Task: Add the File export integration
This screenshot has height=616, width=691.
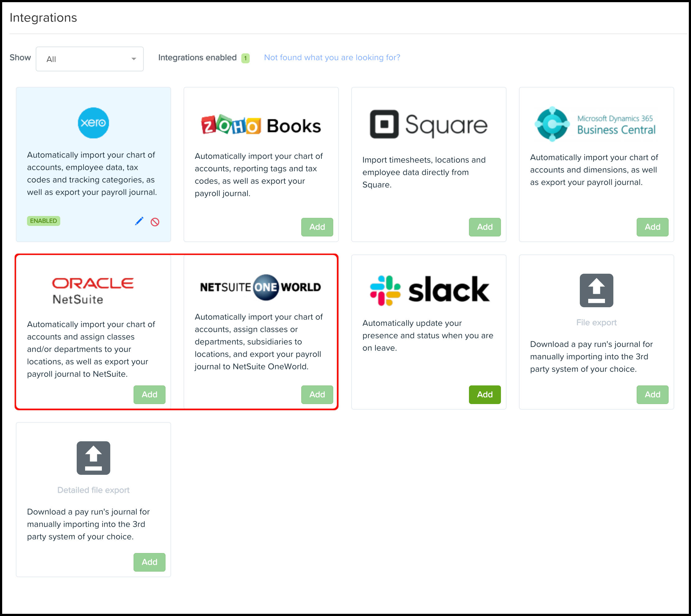Action: point(652,394)
